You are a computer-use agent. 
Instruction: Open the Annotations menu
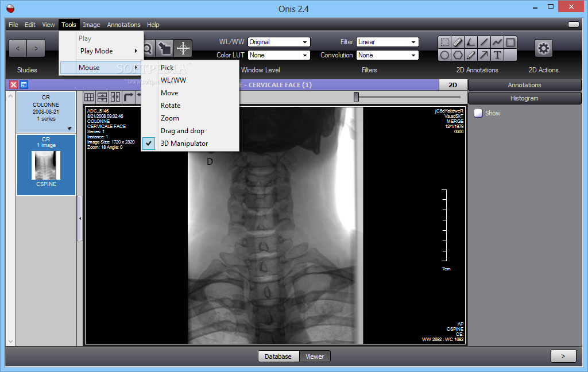click(x=124, y=25)
